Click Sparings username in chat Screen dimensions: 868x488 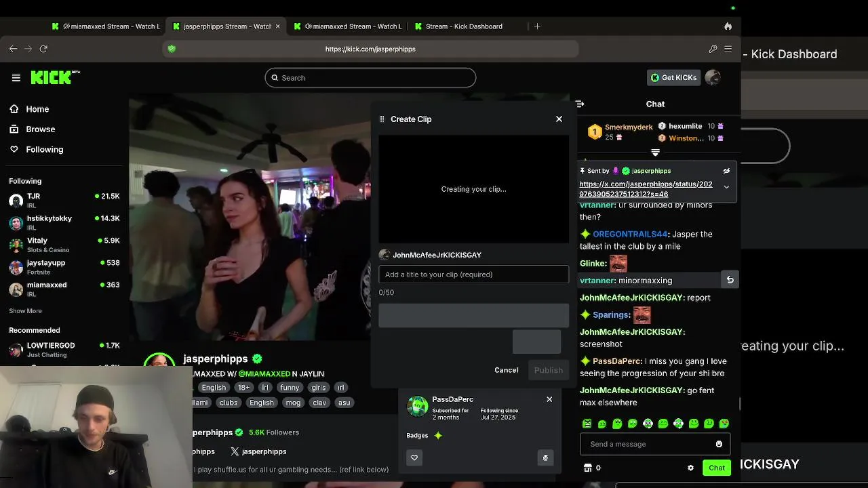611,315
